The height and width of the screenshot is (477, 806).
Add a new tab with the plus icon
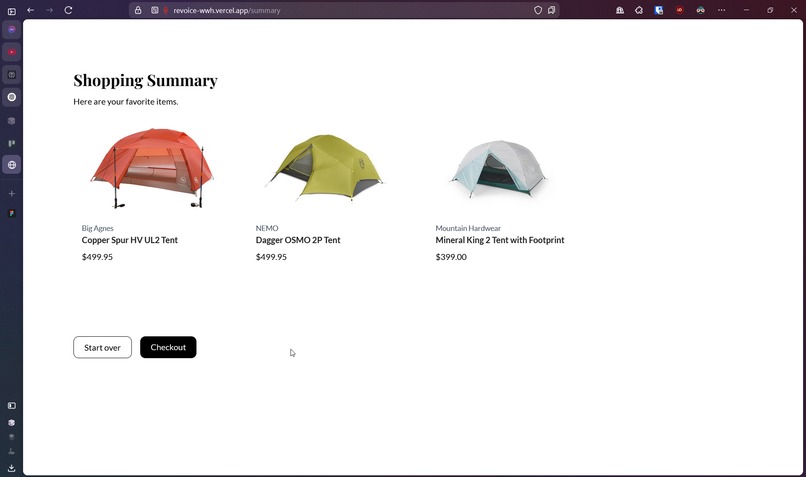coord(12,194)
